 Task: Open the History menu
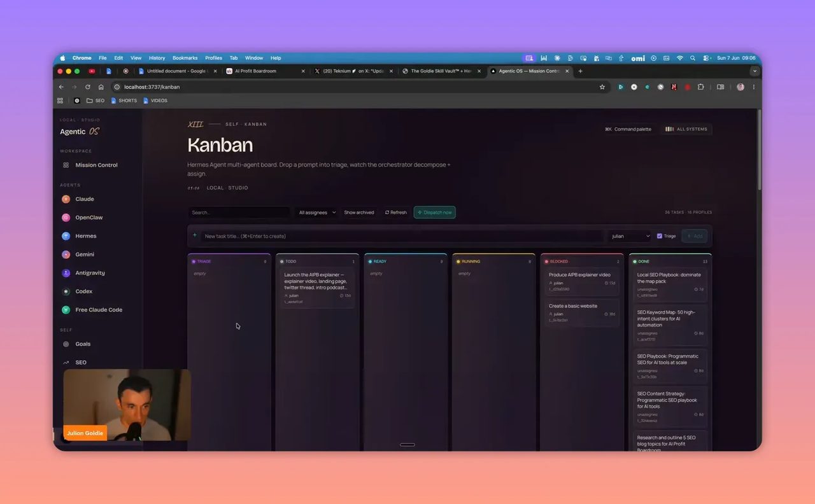point(157,58)
